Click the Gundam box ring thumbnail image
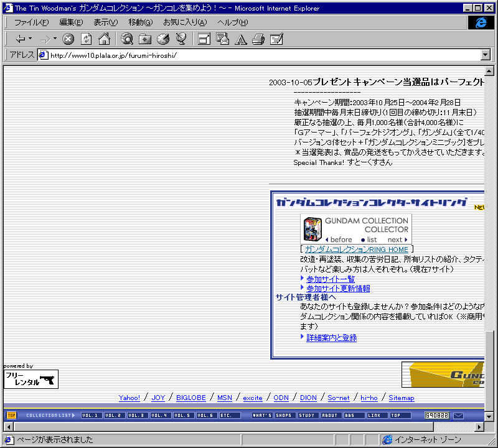Screen dimensions: 498x448 point(312,229)
